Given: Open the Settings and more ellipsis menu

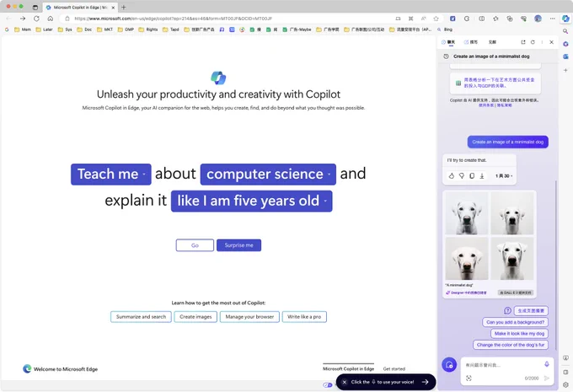Looking at the screenshot, I should pos(552,19).
